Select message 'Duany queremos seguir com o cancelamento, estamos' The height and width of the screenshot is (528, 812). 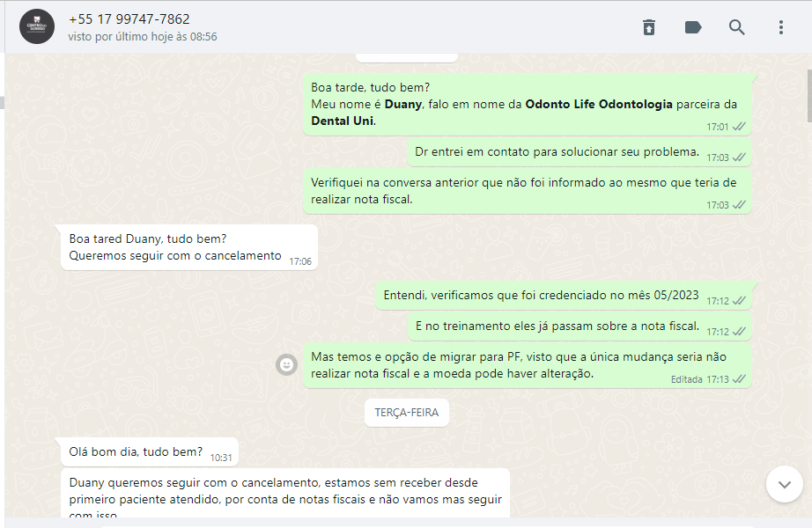tap(285, 493)
